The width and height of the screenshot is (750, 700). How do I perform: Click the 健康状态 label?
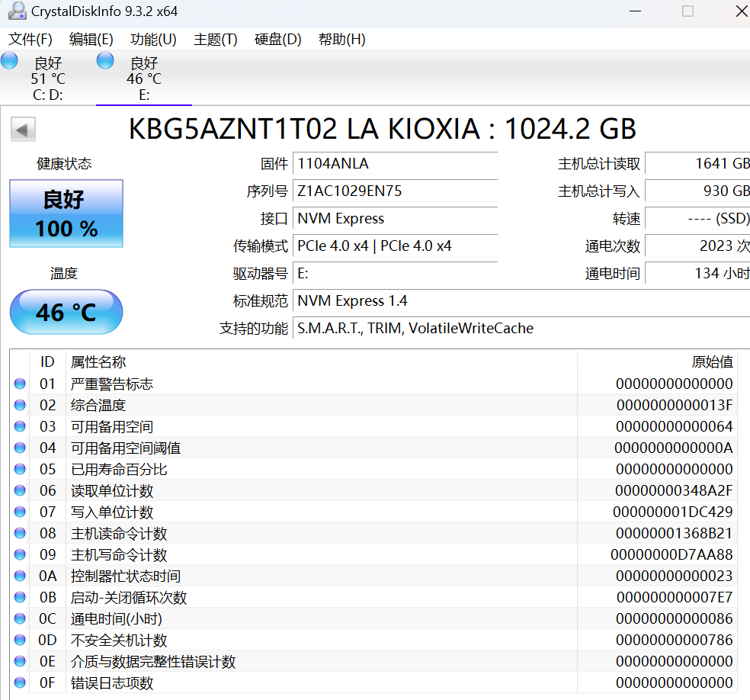click(x=64, y=164)
